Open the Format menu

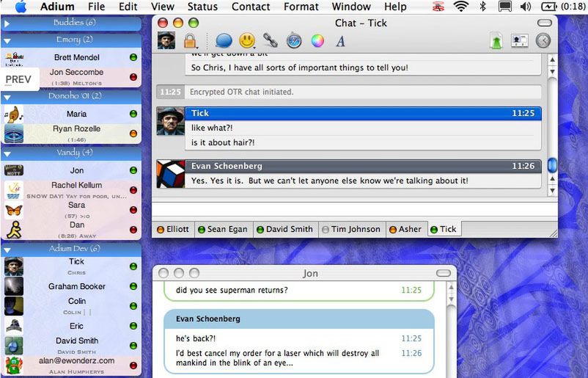(x=301, y=7)
